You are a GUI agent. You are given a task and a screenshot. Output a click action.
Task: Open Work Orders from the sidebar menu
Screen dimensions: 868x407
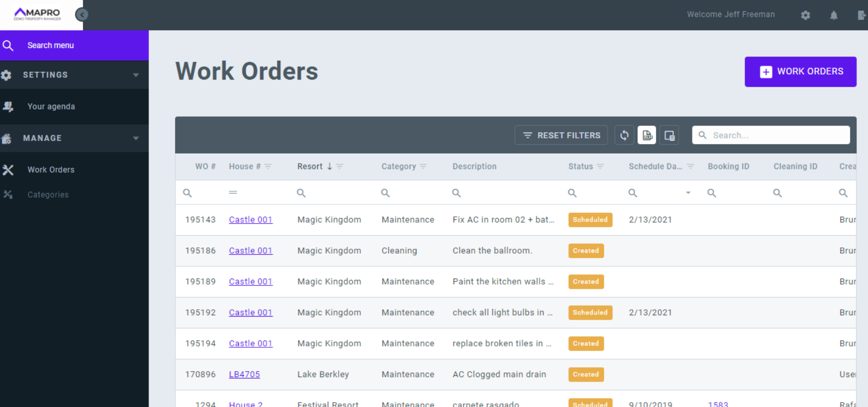click(51, 170)
